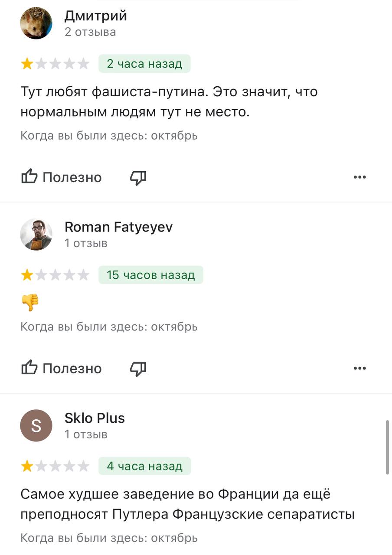Click thumbs-up icon on Дмитрий's review
Viewport: 392px width, 555px height.
coord(29,177)
